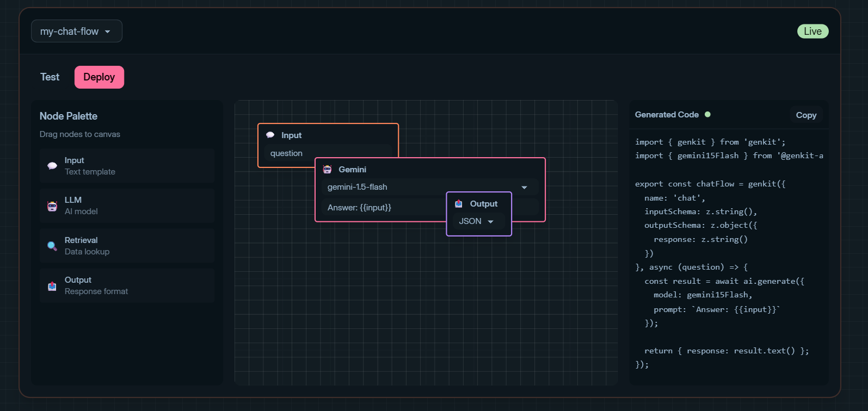Click the outbox icon on Output canvas node
This screenshot has height=411, width=868.
[459, 204]
